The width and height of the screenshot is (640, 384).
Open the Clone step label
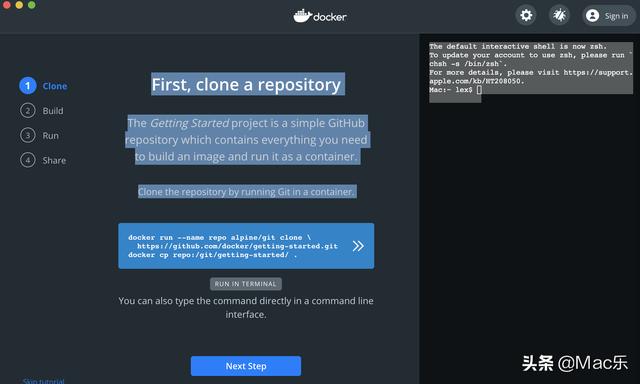click(55, 86)
